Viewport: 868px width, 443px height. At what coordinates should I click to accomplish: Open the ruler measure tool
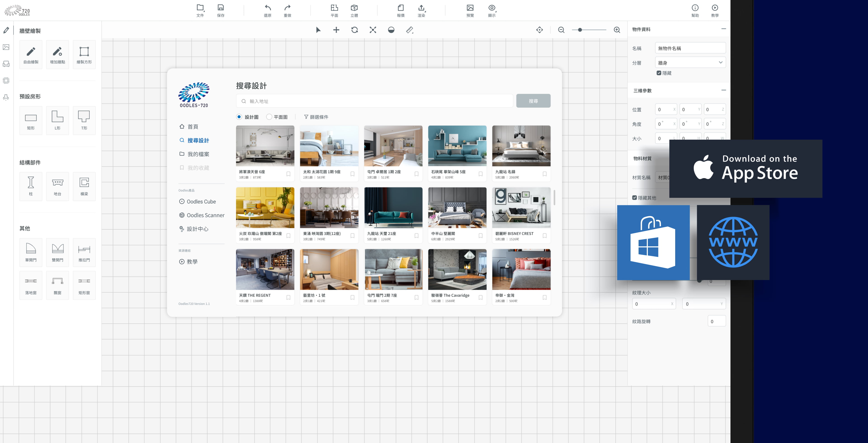[410, 30]
